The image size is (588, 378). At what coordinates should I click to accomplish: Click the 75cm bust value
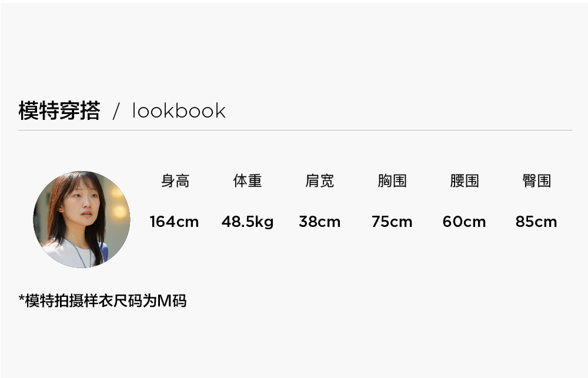tap(392, 222)
